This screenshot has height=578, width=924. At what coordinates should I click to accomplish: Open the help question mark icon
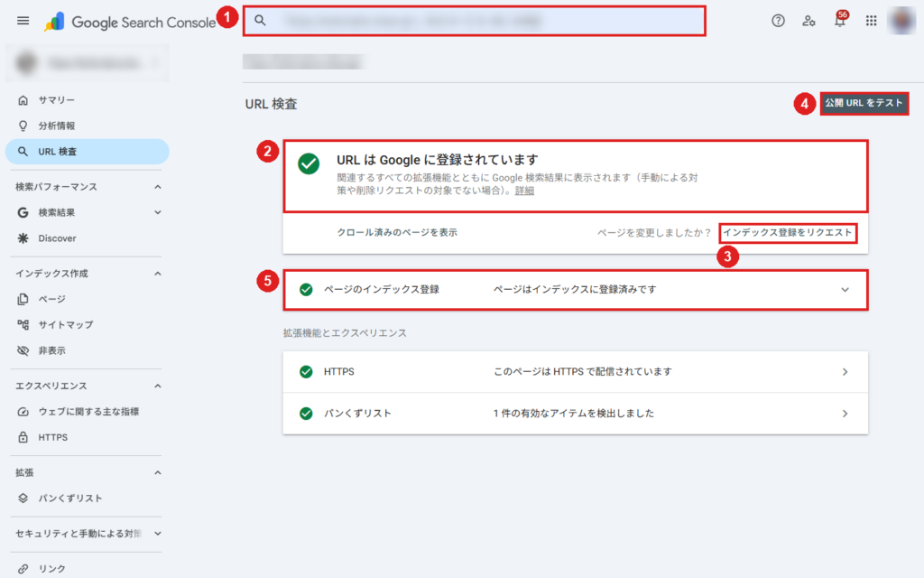778,21
